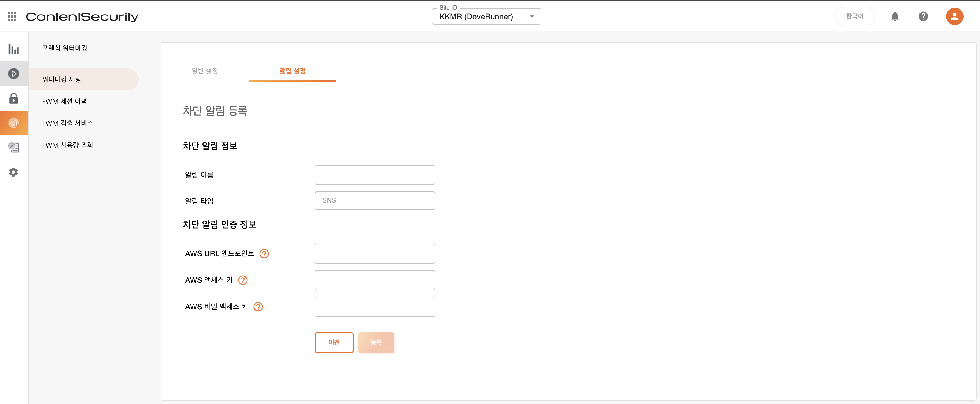Click the play circle sidebar icon
The width and height of the screenshot is (980, 404).
click(x=14, y=74)
